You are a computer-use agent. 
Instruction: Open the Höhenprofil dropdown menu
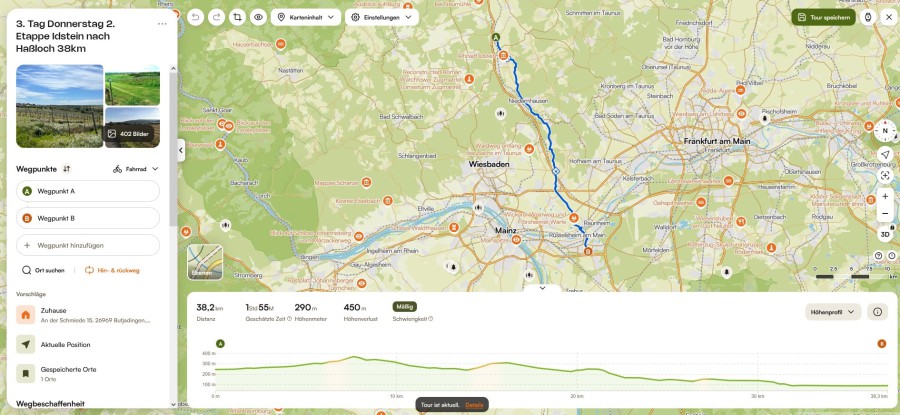pyautogui.click(x=833, y=312)
